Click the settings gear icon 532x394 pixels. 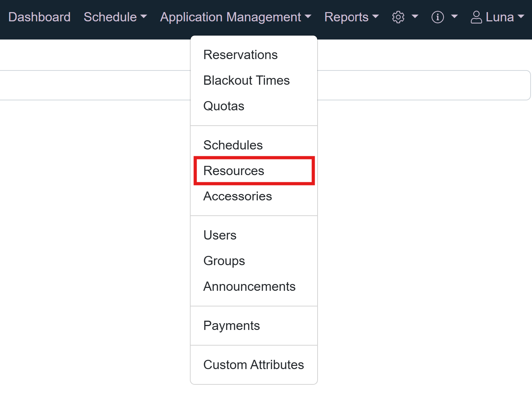(x=398, y=17)
